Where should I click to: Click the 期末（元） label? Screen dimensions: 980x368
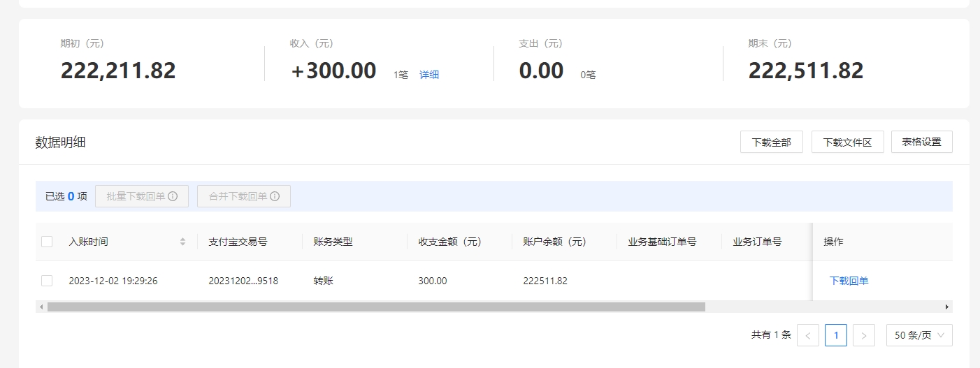point(770,43)
